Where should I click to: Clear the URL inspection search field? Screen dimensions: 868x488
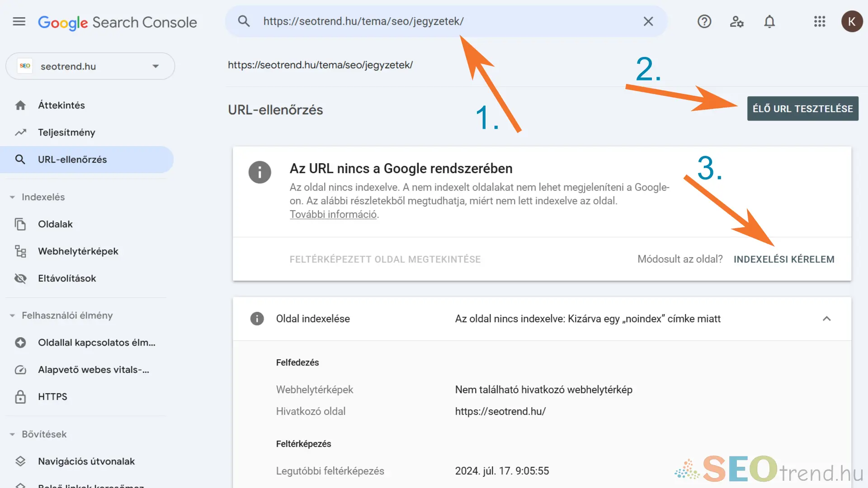point(648,21)
